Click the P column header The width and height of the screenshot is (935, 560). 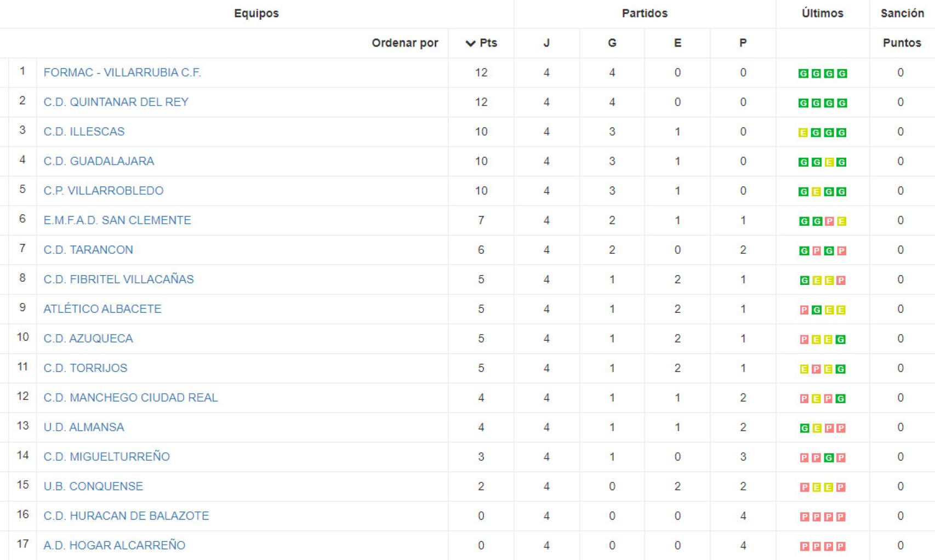743,43
